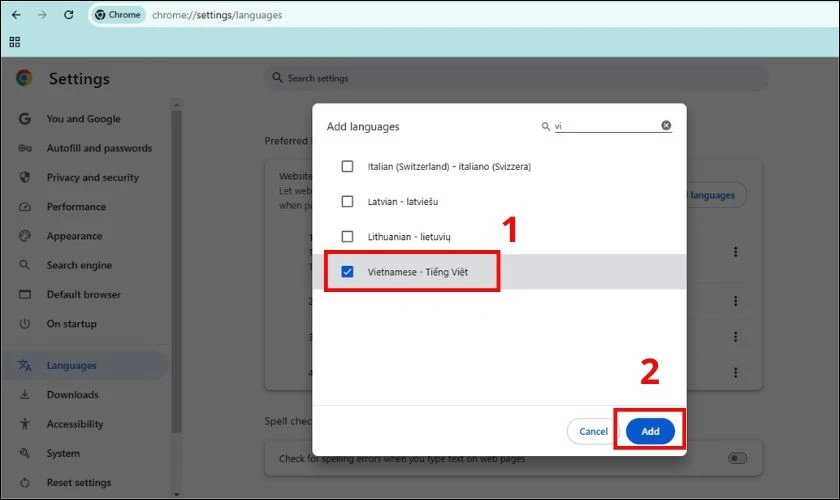Click the sidebar scrollbar up arrow

click(x=177, y=105)
